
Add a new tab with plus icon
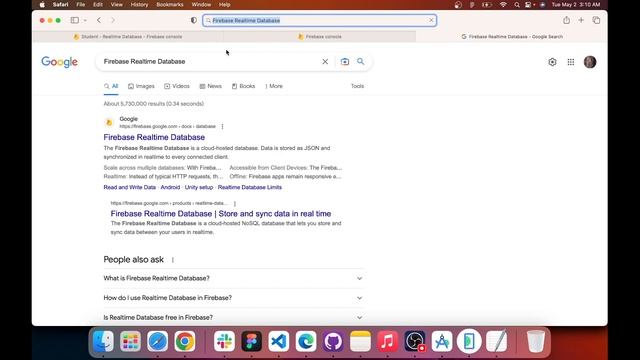point(581,20)
